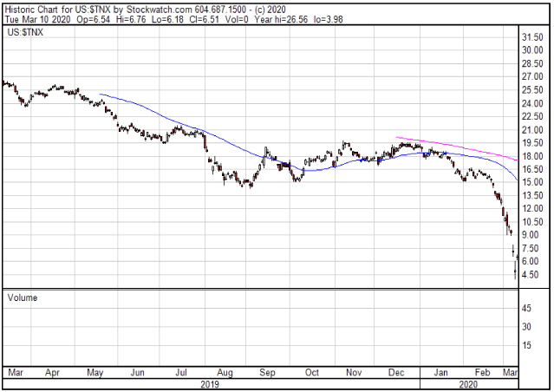Screen dimensions: 554x392
Task: Select the Dec month marker
Action: (x=398, y=372)
